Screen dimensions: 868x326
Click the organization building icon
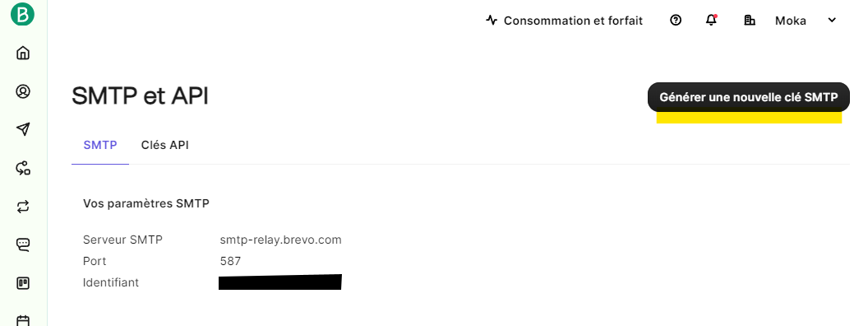[750, 21]
